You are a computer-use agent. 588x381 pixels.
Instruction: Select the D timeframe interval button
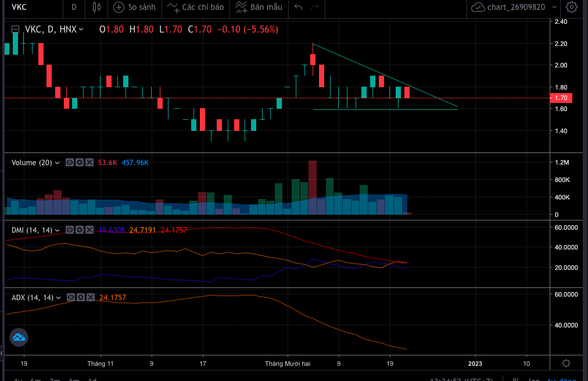click(73, 8)
